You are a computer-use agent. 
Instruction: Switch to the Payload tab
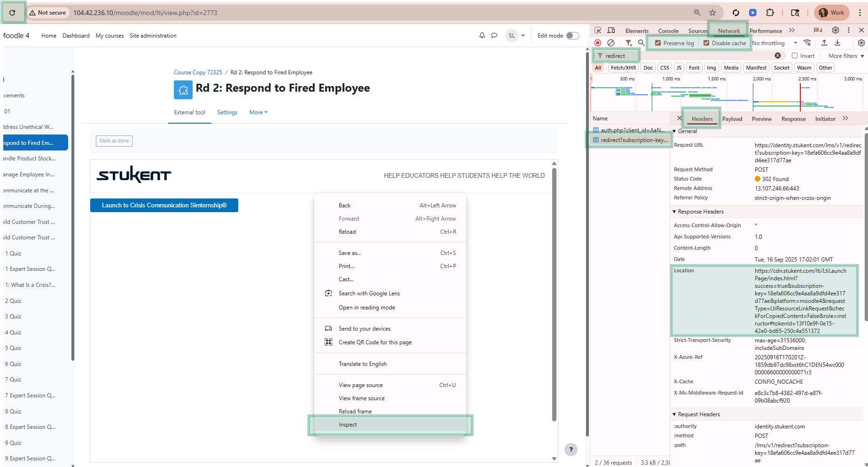click(732, 119)
